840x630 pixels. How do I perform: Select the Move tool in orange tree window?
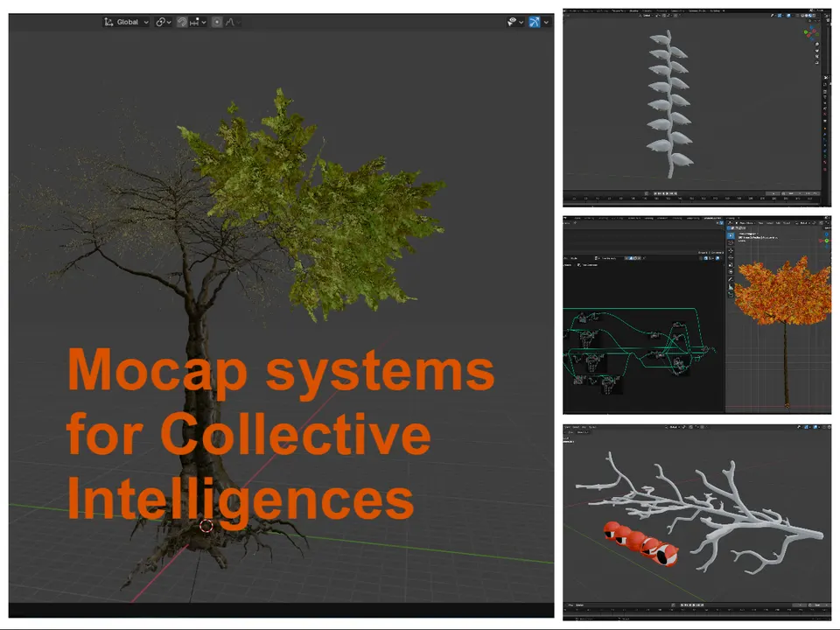731,250
